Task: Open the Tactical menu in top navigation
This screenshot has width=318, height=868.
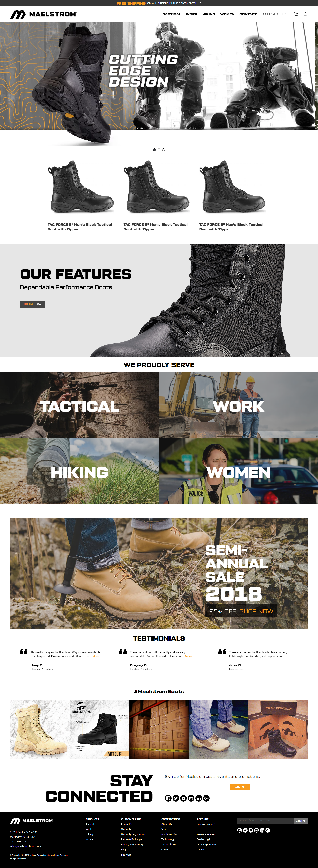Action: [x=172, y=14]
